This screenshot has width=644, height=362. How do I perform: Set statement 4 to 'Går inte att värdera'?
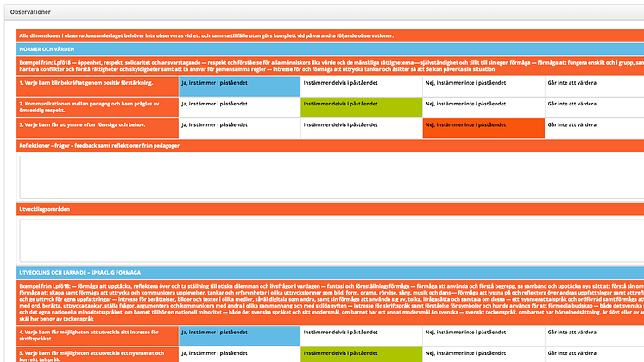click(593, 334)
